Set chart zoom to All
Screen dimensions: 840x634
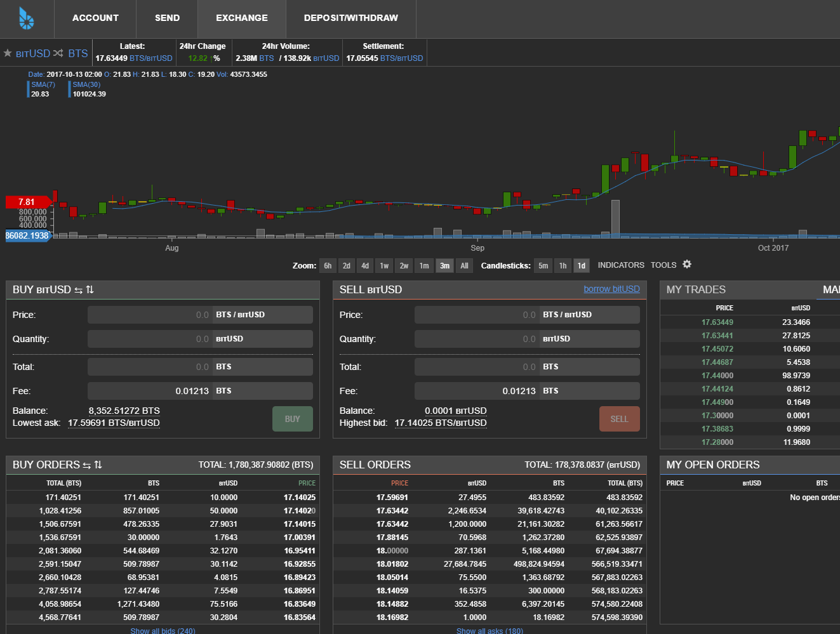(464, 266)
